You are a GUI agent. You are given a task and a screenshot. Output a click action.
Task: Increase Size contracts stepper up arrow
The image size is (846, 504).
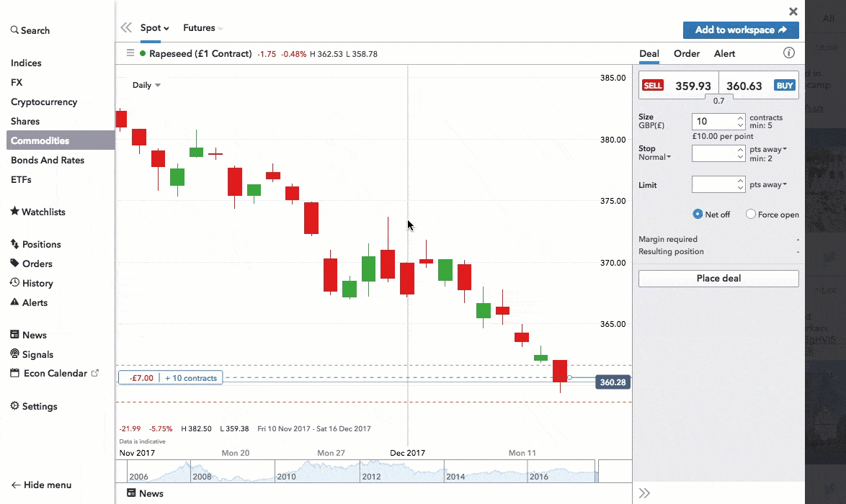pyautogui.click(x=740, y=117)
